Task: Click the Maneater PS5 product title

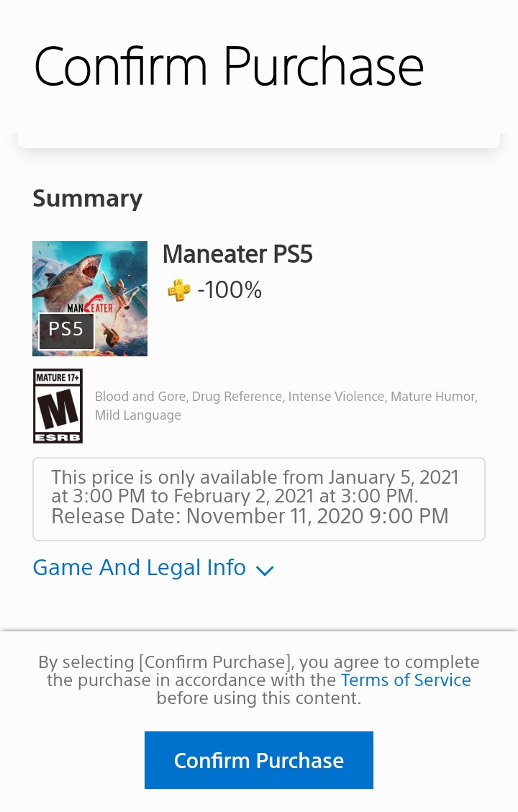Action: pos(237,254)
